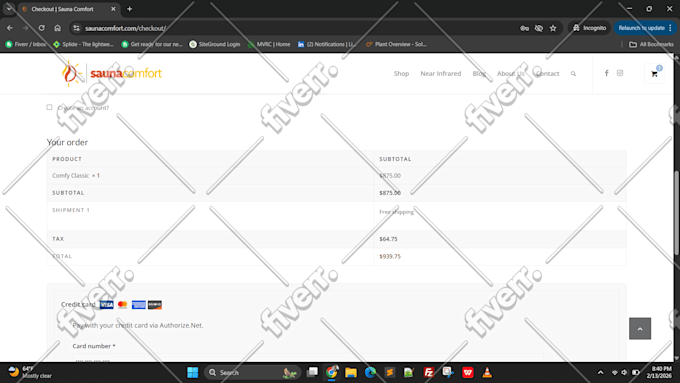Bookmark this page with the star icon

point(553,28)
